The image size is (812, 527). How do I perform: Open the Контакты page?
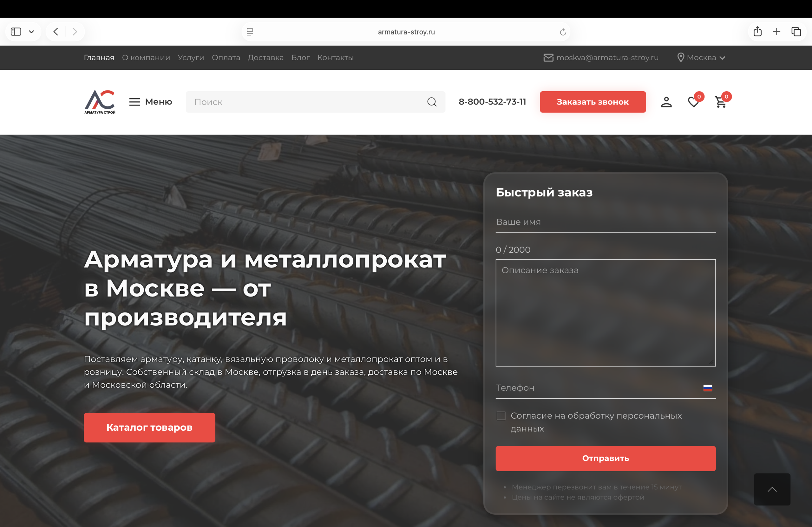tap(335, 58)
